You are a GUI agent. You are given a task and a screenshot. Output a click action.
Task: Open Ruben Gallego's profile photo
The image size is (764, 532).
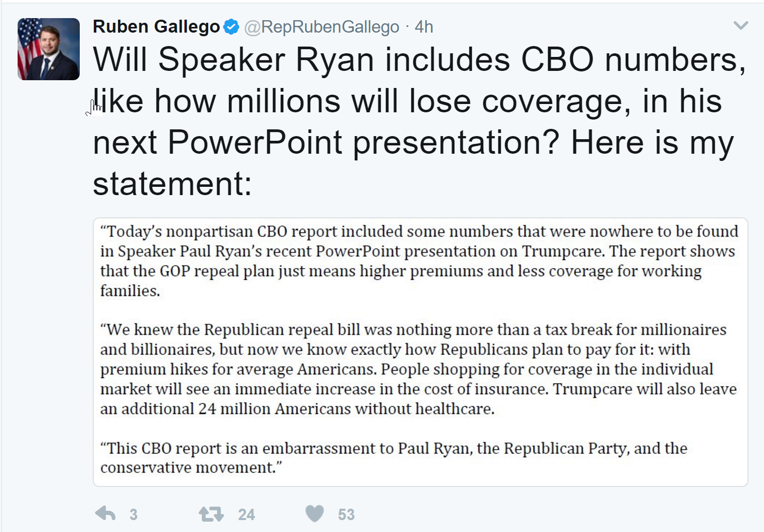coord(49,49)
